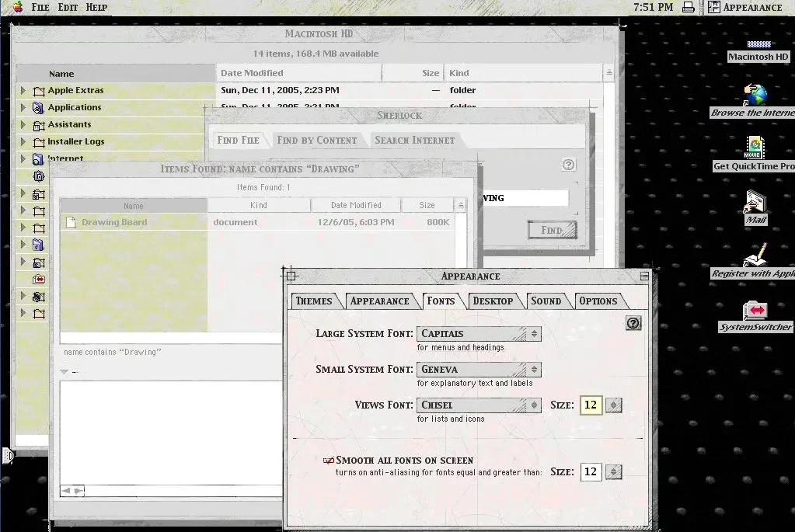Image resolution: width=795 pixels, height=532 pixels.
Task: Click Control Strip tab at screen edge
Action: pyautogui.click(x=7, y=456)
